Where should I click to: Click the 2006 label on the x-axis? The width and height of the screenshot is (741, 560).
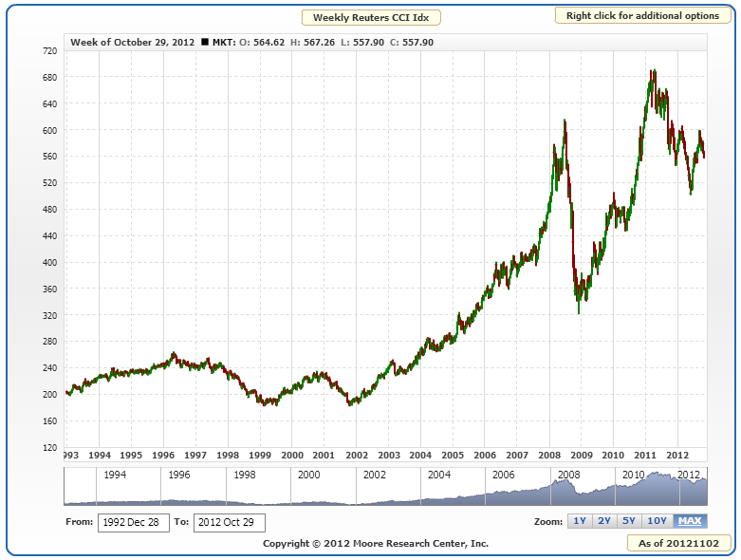pos(484,455)
